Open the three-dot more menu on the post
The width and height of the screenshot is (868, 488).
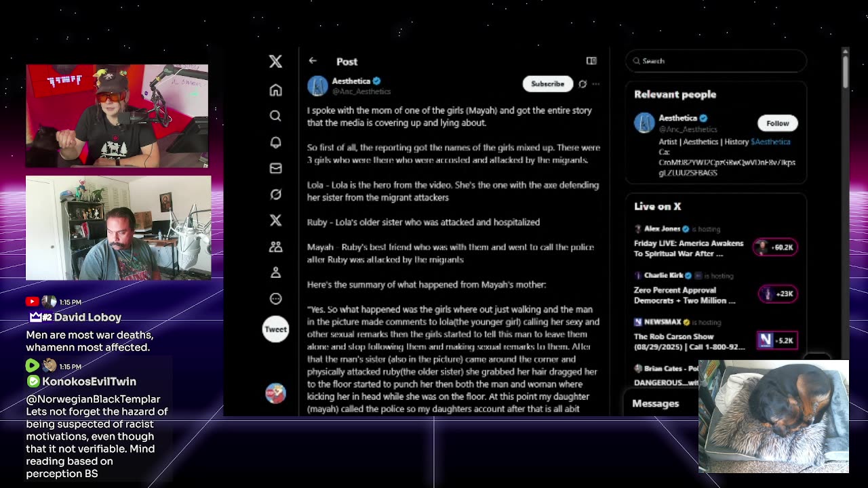click(596, 84)
